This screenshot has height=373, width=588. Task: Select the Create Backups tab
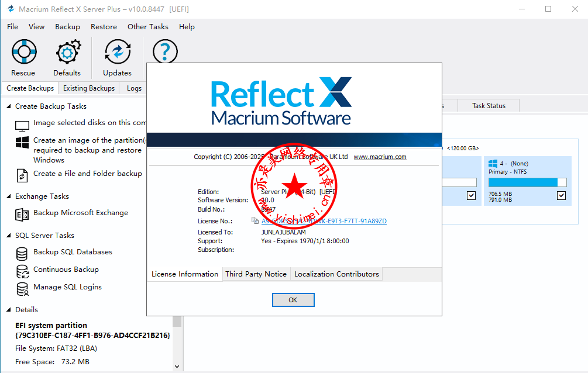pyautogui.click(x=30, y=88)
